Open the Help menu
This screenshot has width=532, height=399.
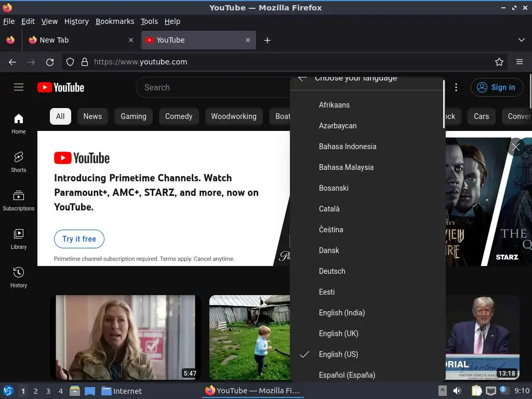[x=172, y=21]
